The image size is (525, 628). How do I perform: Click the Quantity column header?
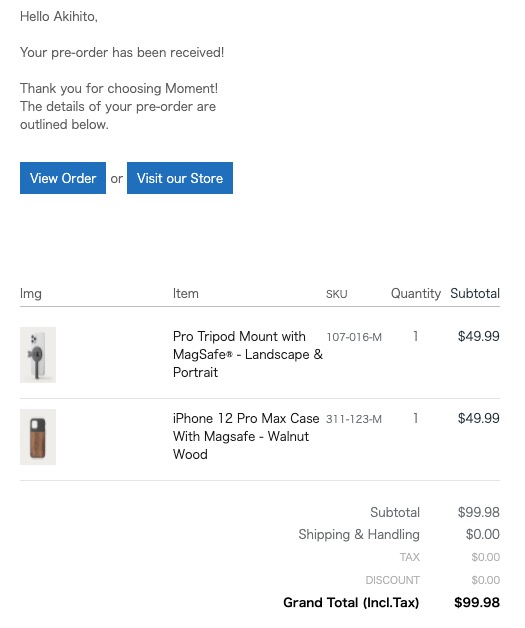416,294
